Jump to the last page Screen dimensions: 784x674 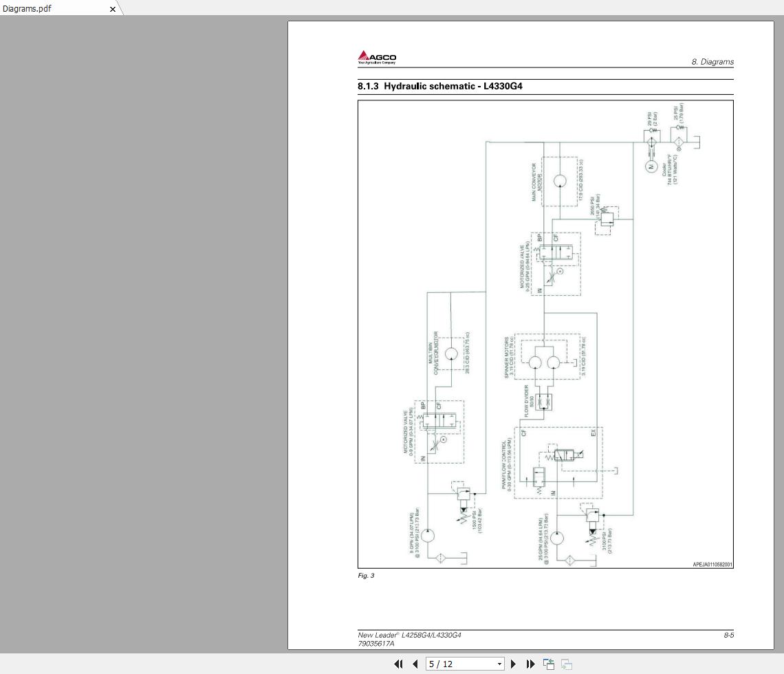(530, 664)
